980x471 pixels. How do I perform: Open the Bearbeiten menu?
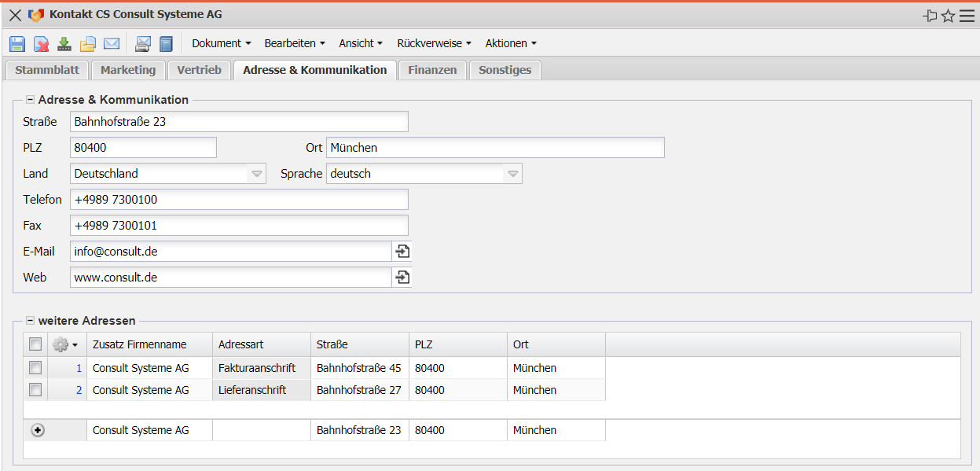point(295,43)
